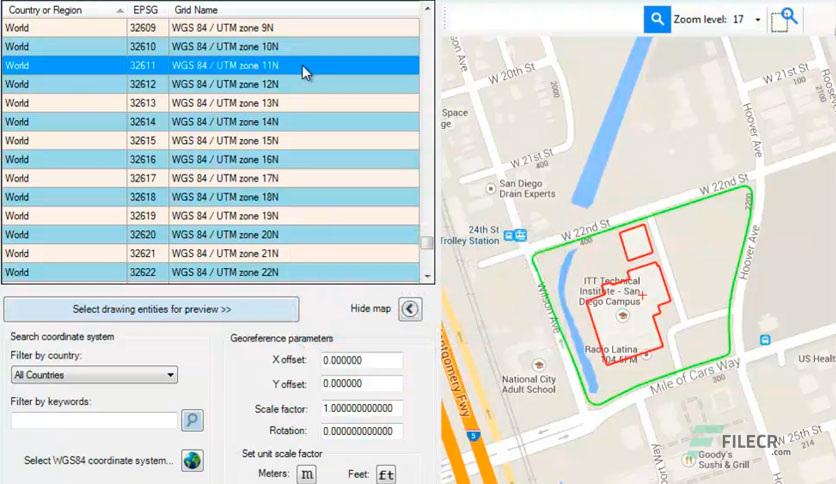Select row WGS 84 / UTM zone 18N
The width and height of the screenshot is (836, 484).
(211, 197)
